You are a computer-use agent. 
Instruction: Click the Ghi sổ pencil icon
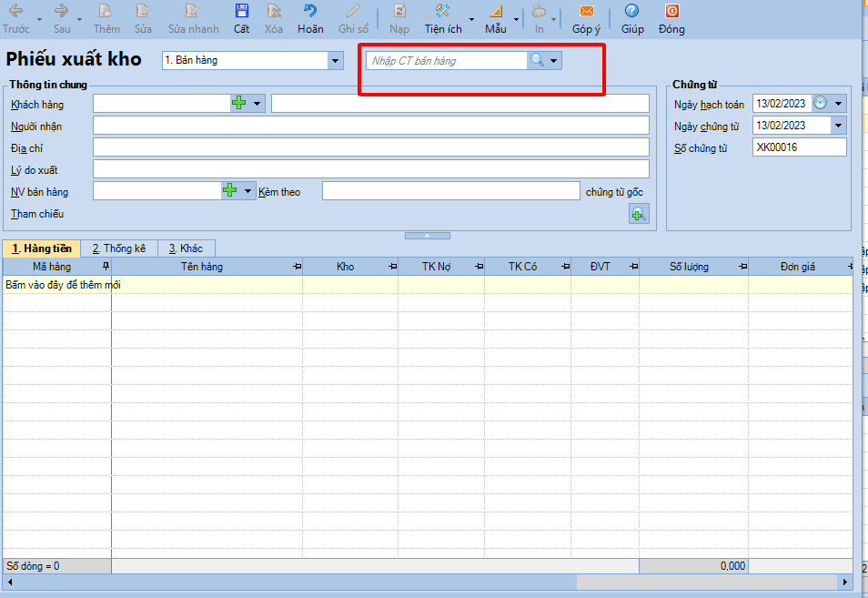pos(353,11)
